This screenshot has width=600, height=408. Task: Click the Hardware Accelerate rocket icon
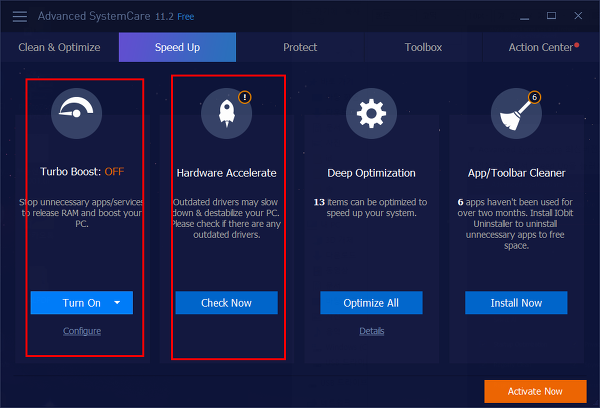pyautogui.click(x=227, y=113)
